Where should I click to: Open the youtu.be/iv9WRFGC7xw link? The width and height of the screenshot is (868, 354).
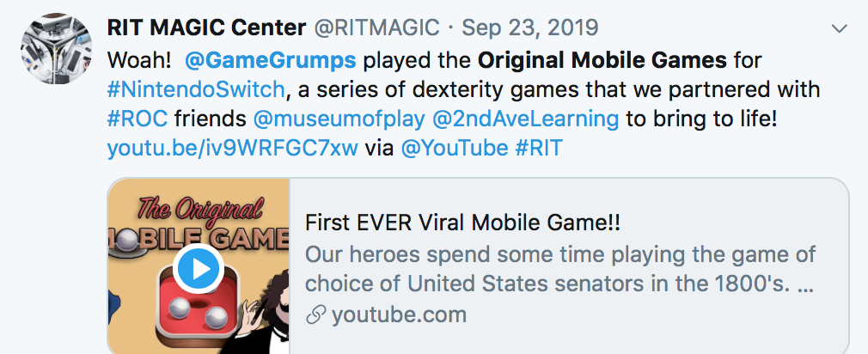pos(232,147)
